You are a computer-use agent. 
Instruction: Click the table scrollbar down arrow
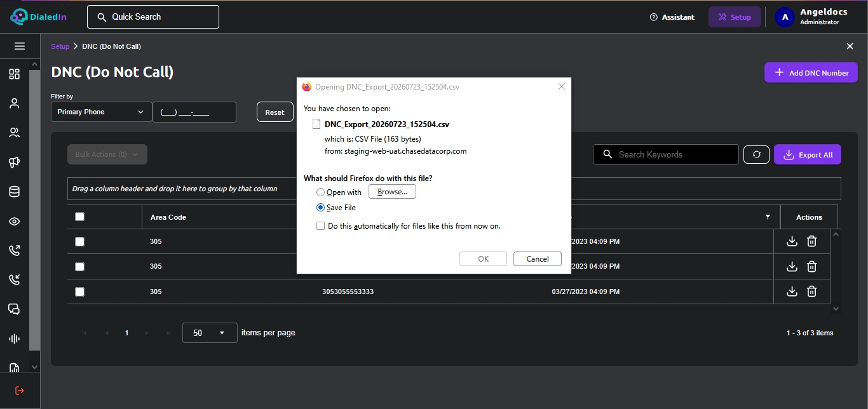point(836,309)
